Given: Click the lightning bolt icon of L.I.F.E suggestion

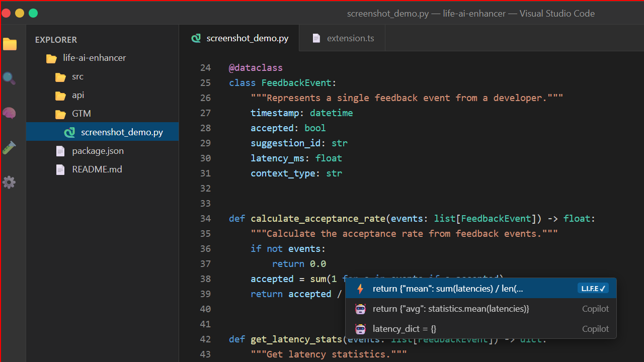Looking at the screenshot, I should click(360, 289).
